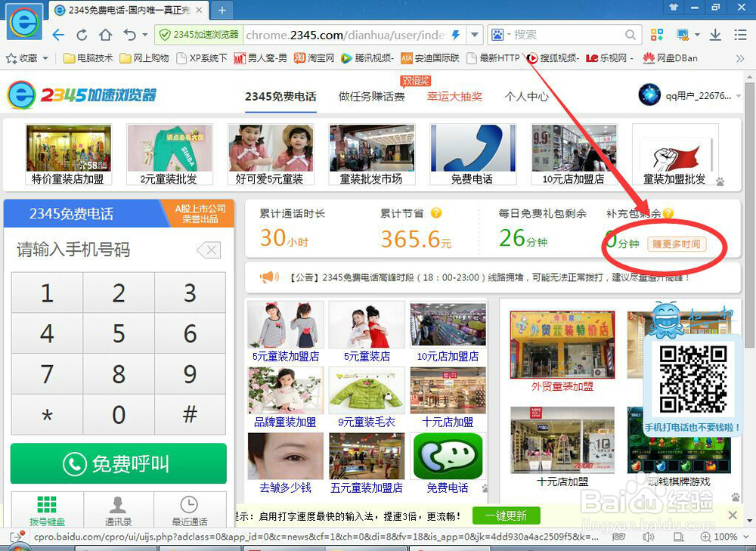This screenshot has width=756, height=551.
Task: Click the green 免费呼叫 call button
Action: click(119, 464)
